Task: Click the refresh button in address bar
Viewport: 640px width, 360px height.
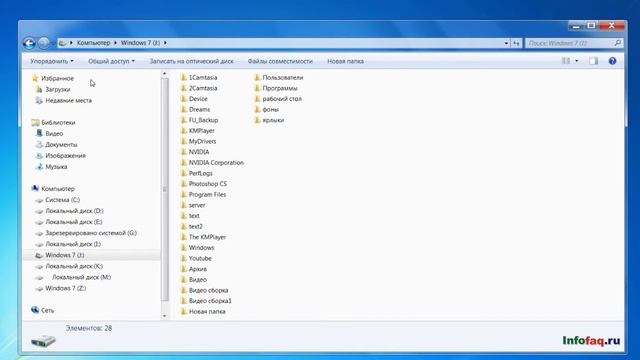Action: (x=516, y=43)
